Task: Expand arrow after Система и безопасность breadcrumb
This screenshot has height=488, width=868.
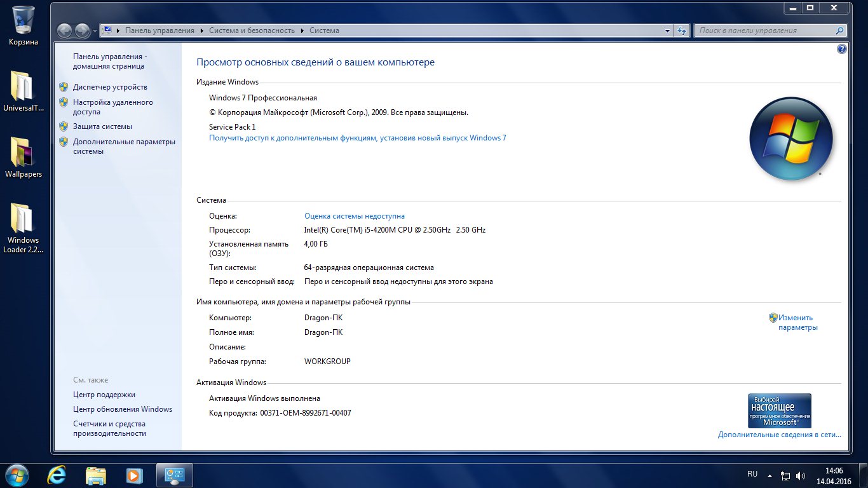Action: pos(302,30)
